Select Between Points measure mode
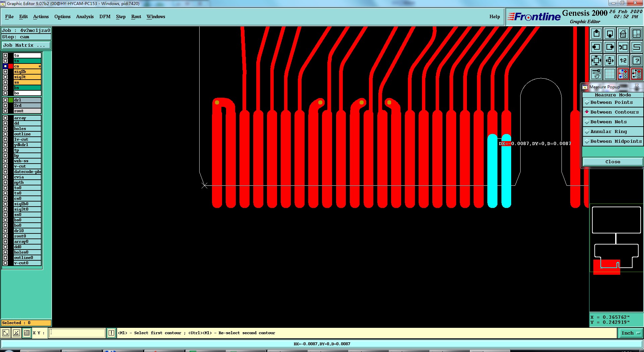 click(613, 102)
